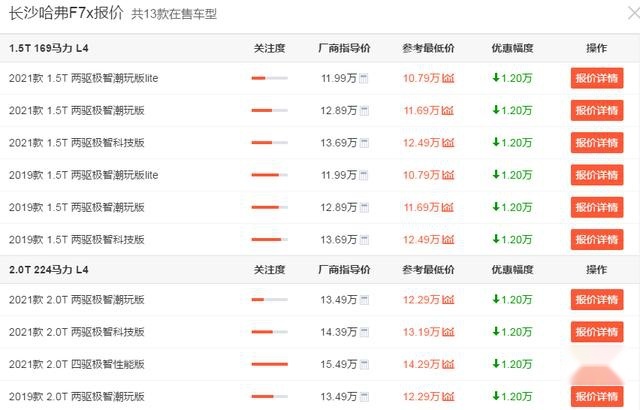This screenshot has width=640, height=410.
Task: Click the 共13款在售车型 subtitle text
Action: coord(174,14)
